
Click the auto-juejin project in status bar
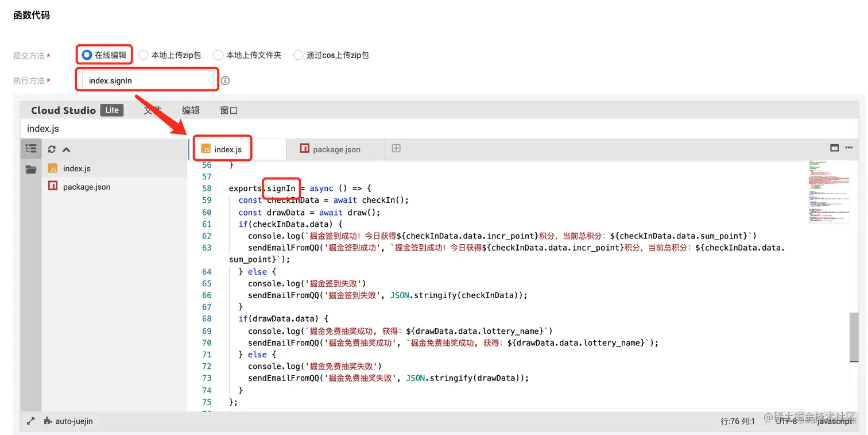[68, 421]
